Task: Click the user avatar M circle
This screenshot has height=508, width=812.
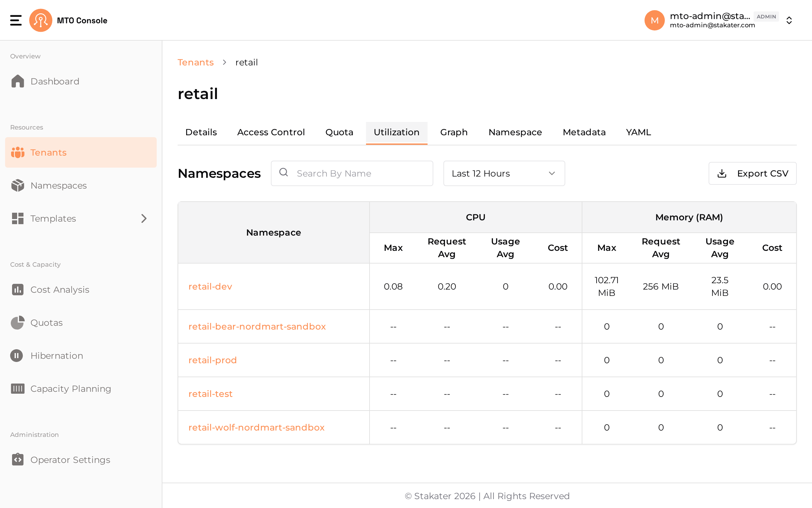Action: click(x=654, y=20)
